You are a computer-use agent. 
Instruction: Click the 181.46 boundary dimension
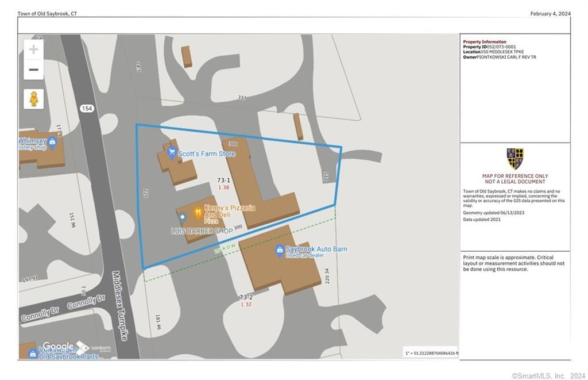[158, 322]
